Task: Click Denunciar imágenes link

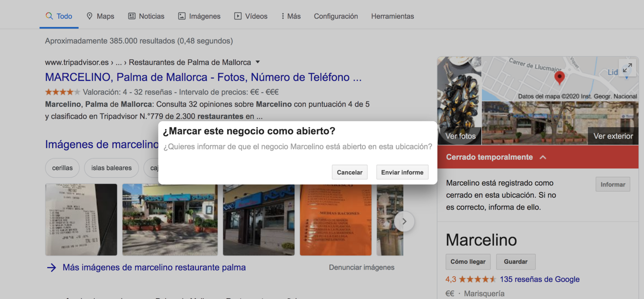Action: (361, 267)
